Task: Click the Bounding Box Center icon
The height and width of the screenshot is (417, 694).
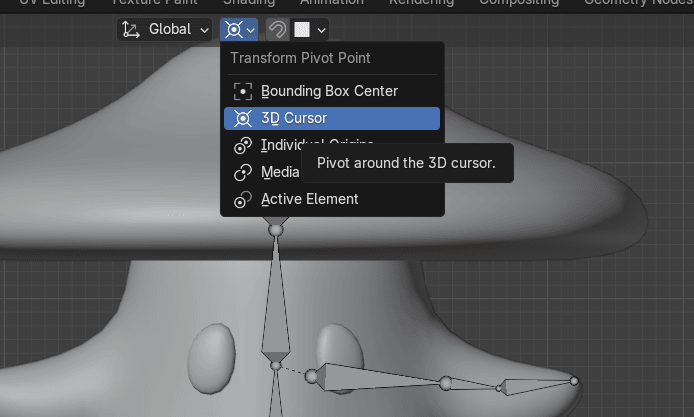Action: coord(242,91)
